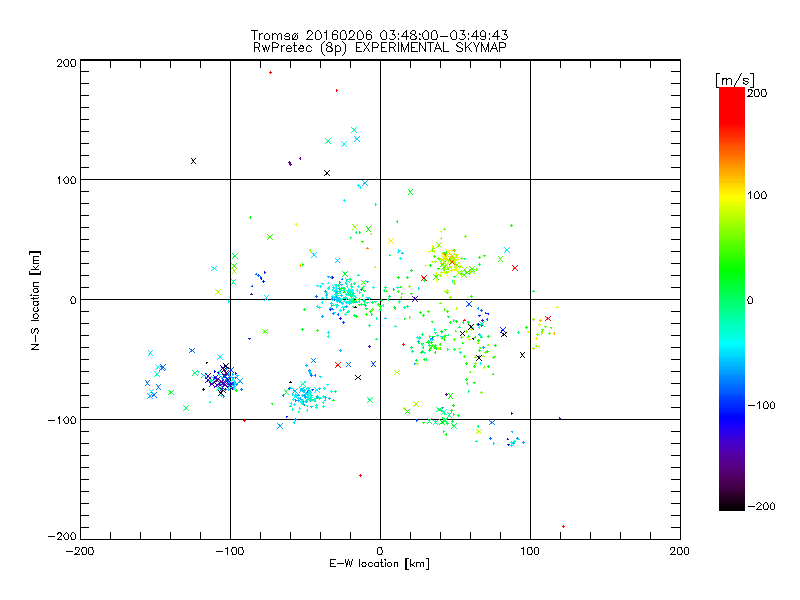Click the colorbar '200' value label

[x=757, y=93]
